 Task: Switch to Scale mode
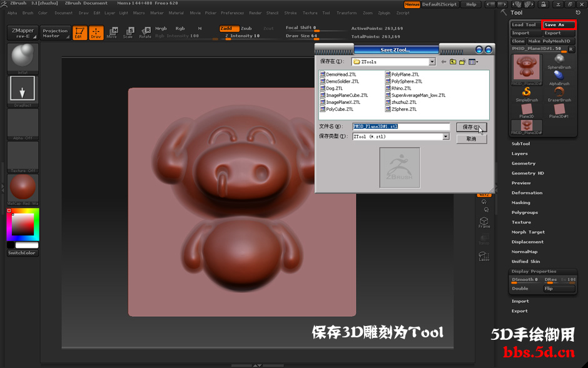(x=128, y=33)
